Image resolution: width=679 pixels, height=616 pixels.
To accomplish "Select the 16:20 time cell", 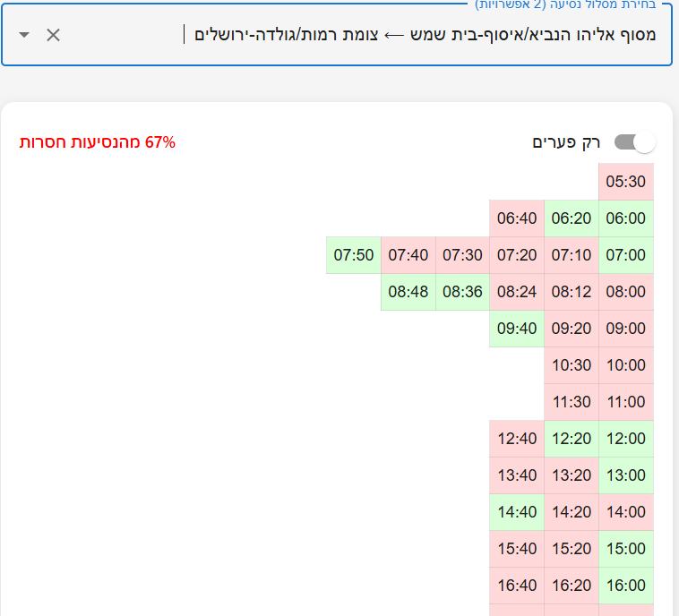I will pyautogui.click(x=572, y=586).
